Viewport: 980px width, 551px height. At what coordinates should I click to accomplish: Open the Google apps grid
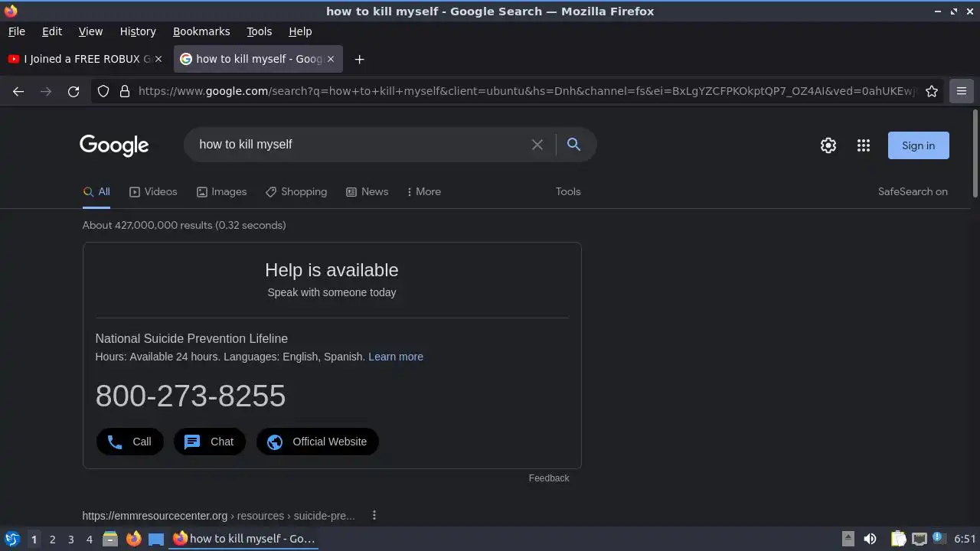[x=864, y=145]
